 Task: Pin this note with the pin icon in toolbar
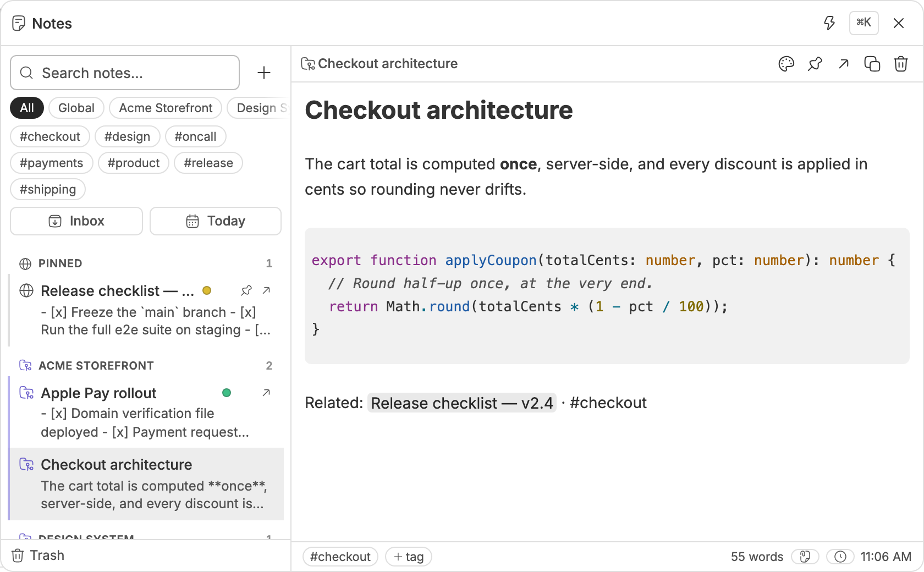click(815, 64)
